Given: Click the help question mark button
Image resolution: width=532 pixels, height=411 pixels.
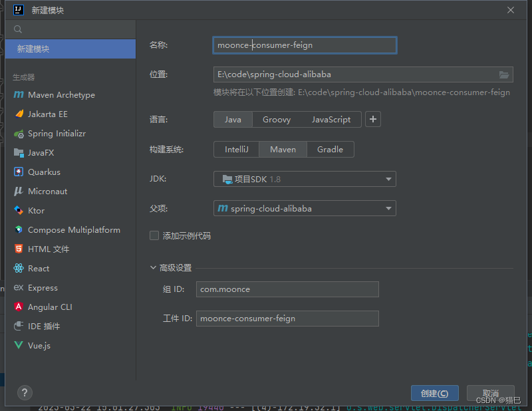Looking at the screenshot, I should coord(25,393).
